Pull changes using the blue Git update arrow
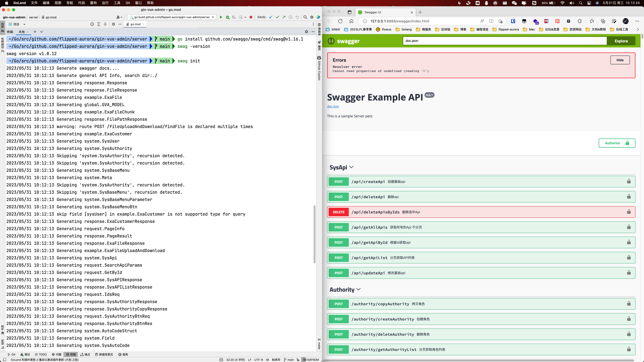 [271, 17]
